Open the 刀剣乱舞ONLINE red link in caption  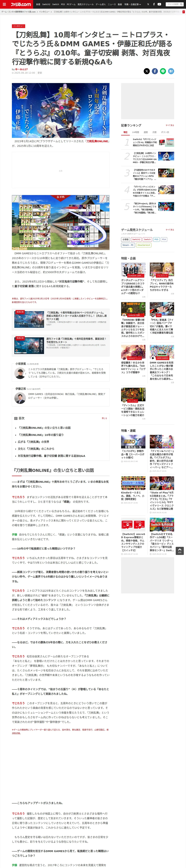tap(97, 141)
